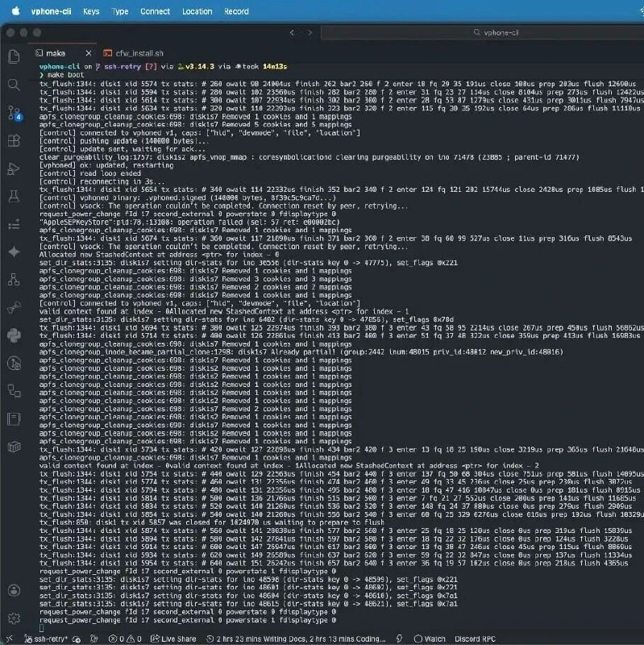The height and width of the screenshot is (645, 644).
Task: Click the status bar icon left of errors count
Action: pyautogui.click(x=94, y=639)
